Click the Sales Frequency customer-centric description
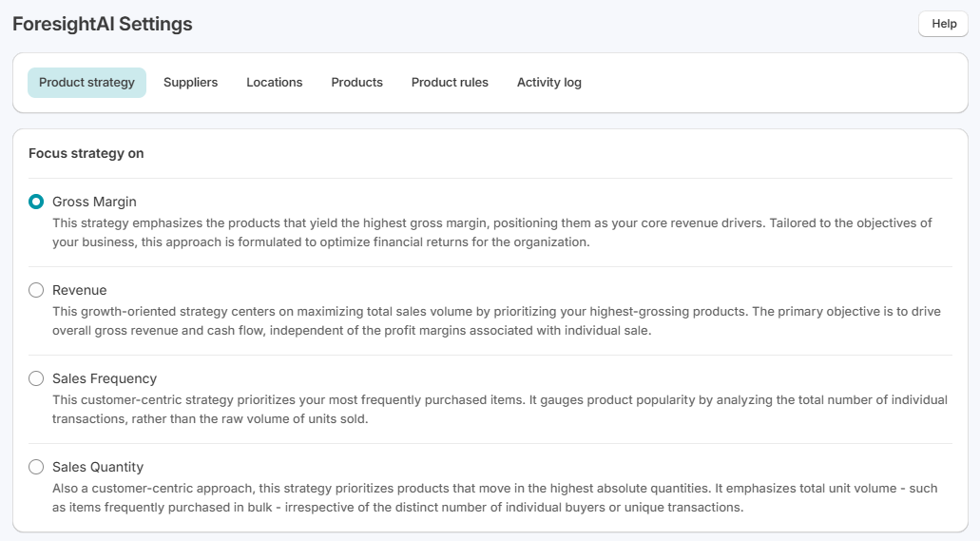Image resolution: width=980 pixels, height=541 pixels. coord(500,409)
